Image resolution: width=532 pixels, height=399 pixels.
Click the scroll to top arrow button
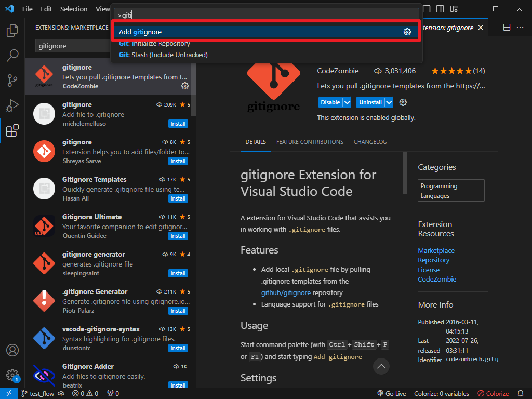click(x=381, y=366)
